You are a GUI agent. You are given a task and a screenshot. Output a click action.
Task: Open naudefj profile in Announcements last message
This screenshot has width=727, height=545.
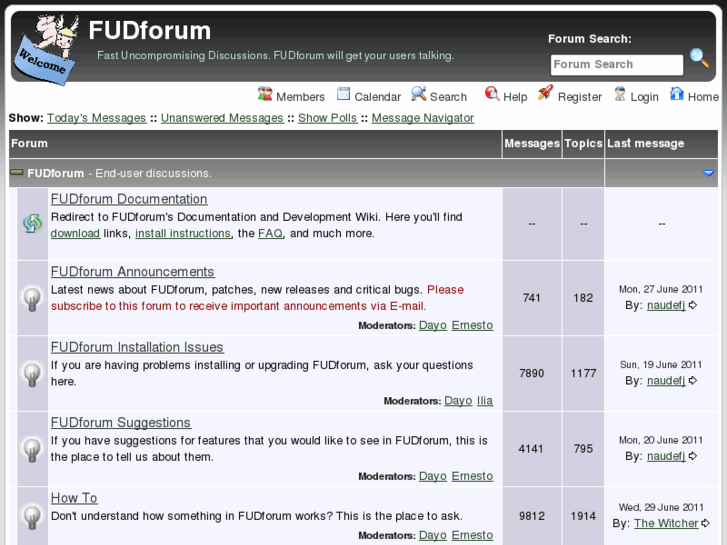(x=666, y=305)
